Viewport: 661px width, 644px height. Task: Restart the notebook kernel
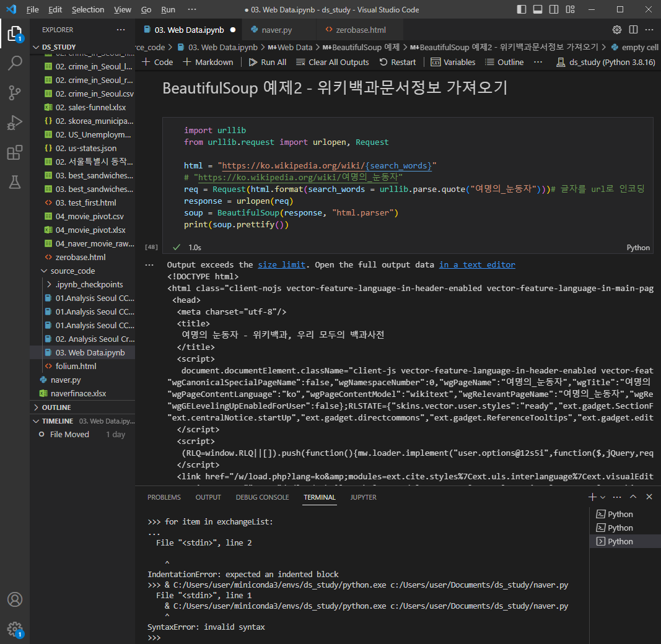click(398, 62)
